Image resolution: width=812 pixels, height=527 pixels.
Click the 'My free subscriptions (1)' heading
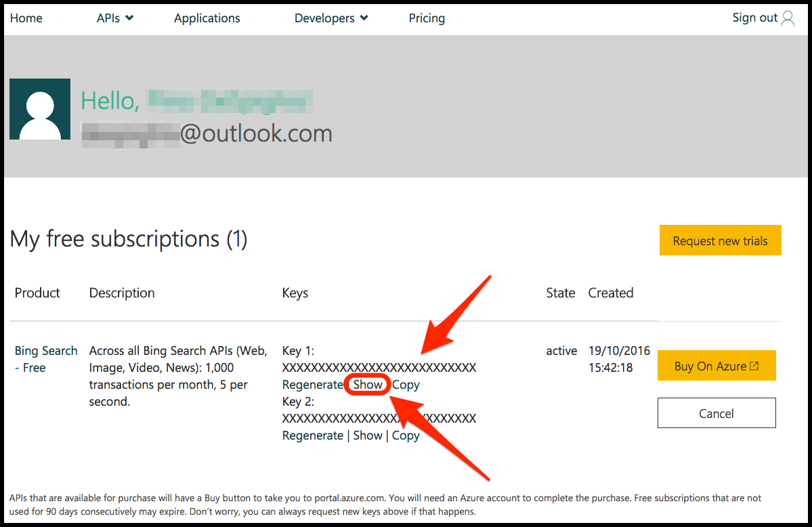pos(129,239)
